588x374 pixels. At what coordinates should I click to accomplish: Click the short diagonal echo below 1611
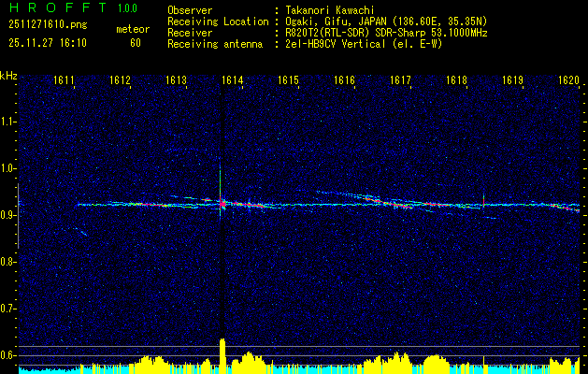pyautogui.click(x=83, y=233)
